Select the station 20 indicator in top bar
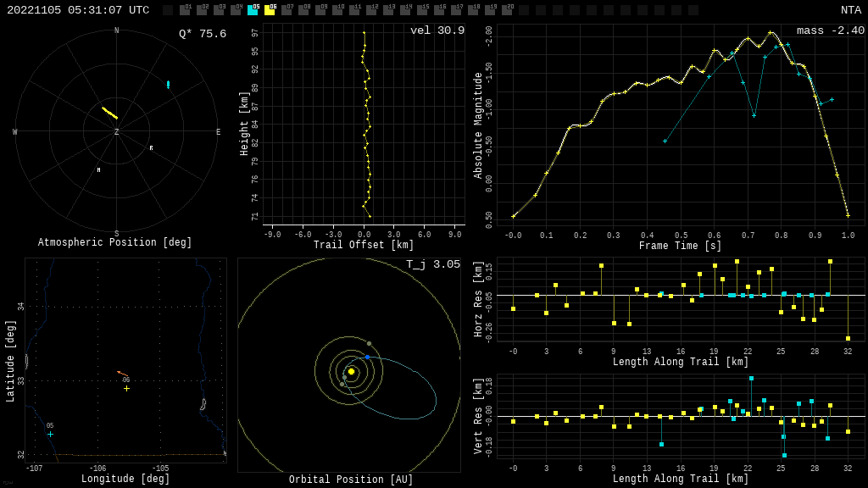Screen dimensions: 868x488 click(507, 10)
